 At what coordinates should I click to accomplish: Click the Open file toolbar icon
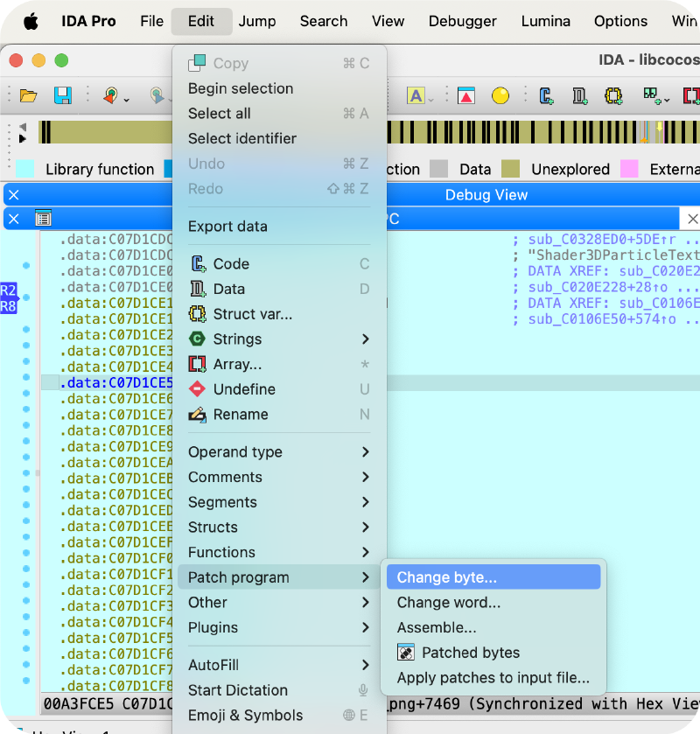pos(28,95)
